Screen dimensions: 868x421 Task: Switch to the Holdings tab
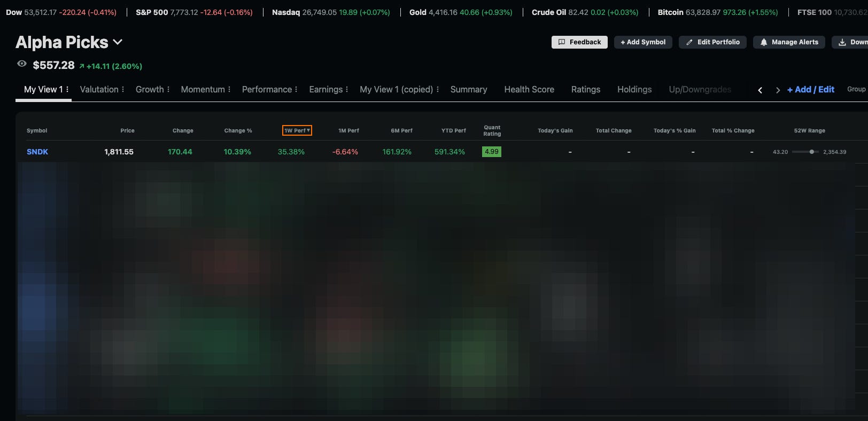click(x=634, y=89)
